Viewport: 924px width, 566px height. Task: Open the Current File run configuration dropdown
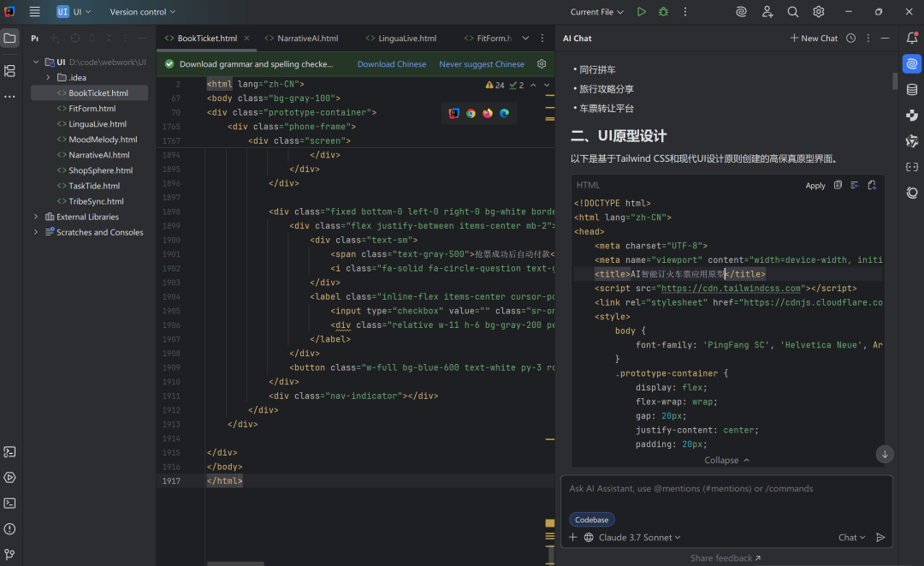[x=596, y=11]
